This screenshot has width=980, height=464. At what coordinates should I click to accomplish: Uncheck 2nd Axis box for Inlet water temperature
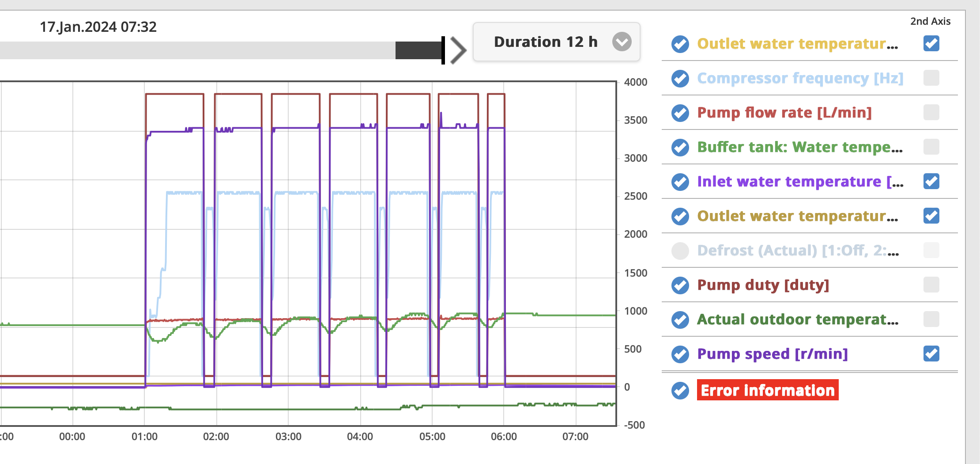coord(931,182)
